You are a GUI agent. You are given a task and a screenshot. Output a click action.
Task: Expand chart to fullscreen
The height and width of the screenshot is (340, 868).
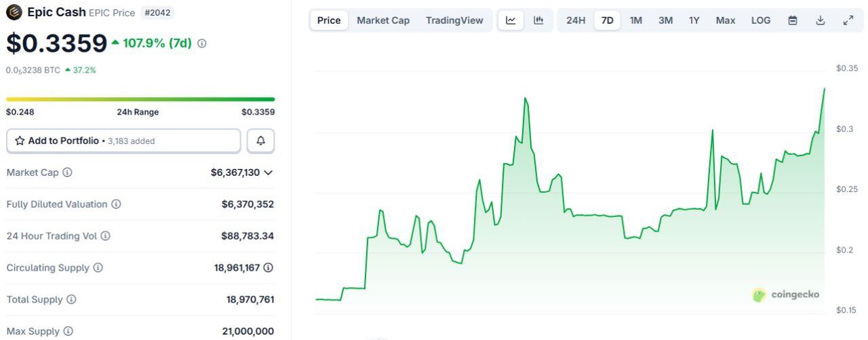tap(848, 20)
